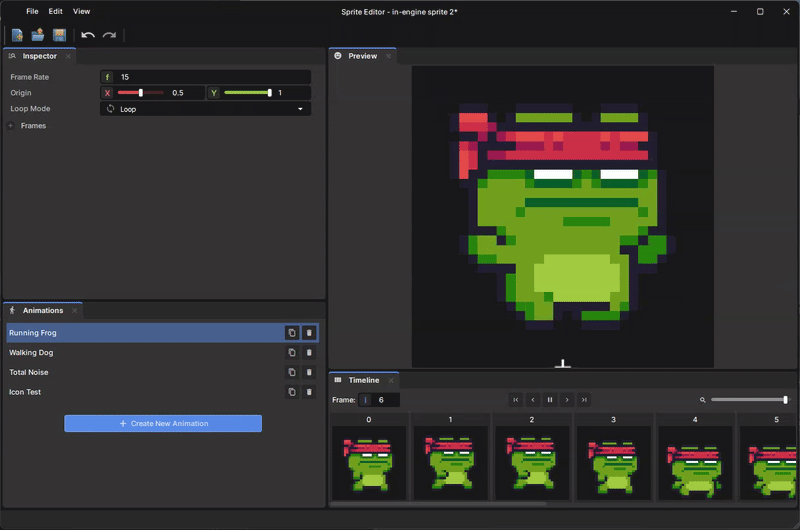Redo the action via toolbar arrow

click(x=109, y=35)
